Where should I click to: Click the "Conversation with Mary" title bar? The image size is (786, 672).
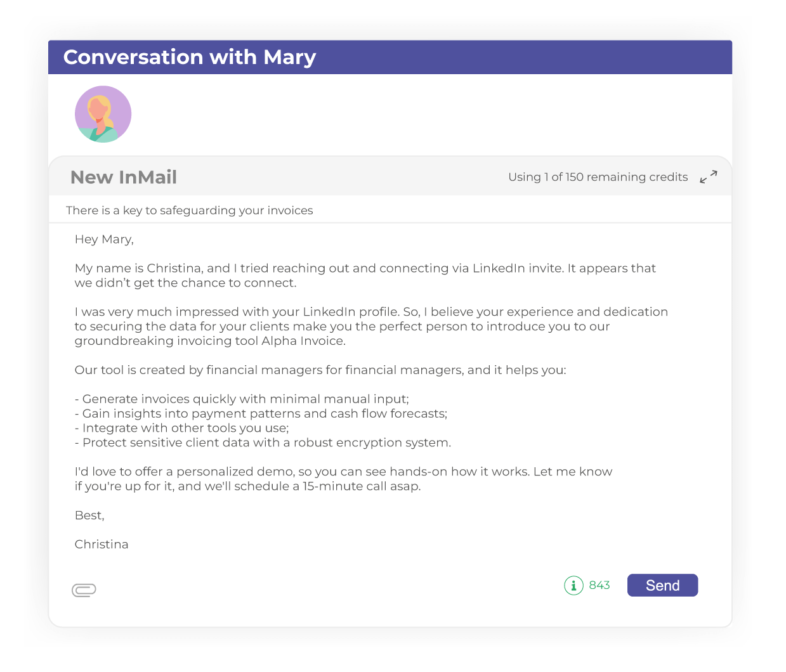click(x=189, y=57)
